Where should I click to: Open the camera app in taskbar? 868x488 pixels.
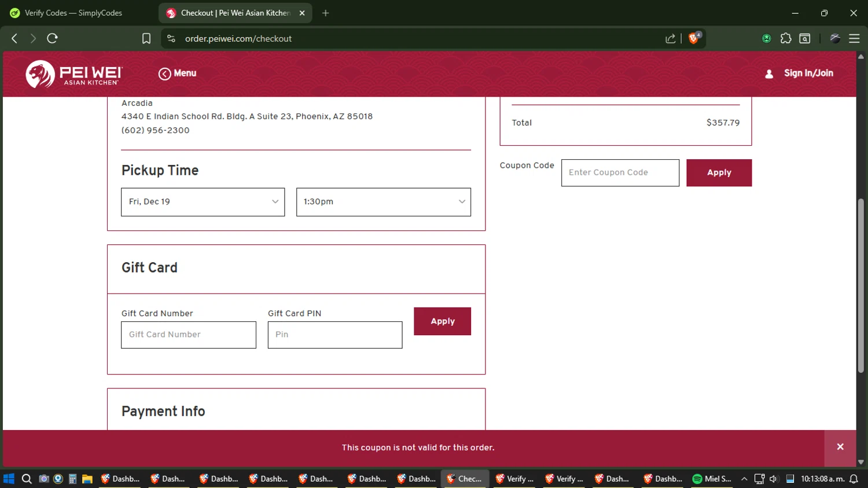[43, 479]
